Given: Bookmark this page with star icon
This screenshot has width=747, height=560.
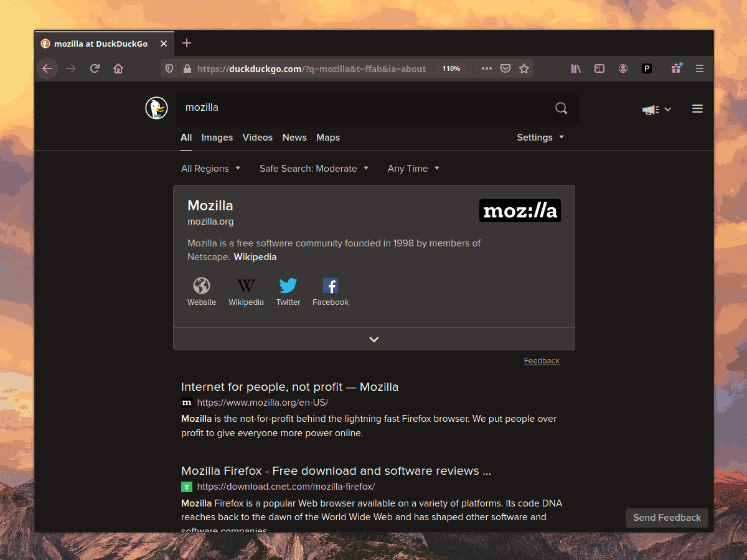Looking at the screenshot, I should (x=524, y=68).
